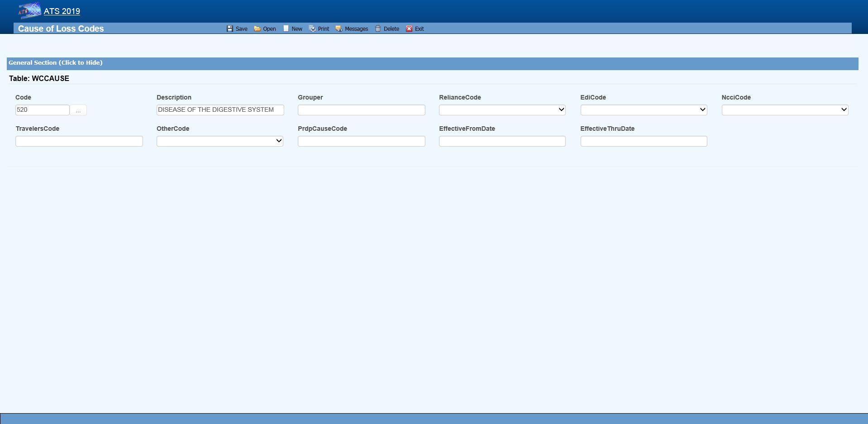Open the ATS 2019 link
This screenshot has height=424, width=868.
(x=62, y=11)
